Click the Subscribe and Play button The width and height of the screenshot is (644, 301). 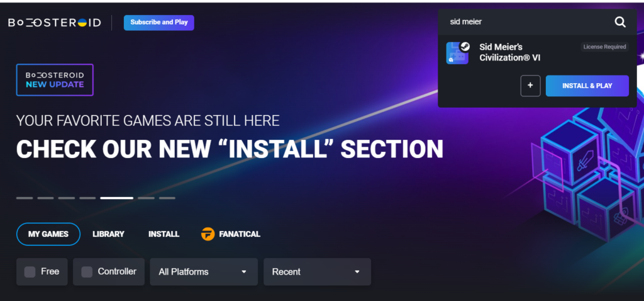tap(159, 23)
